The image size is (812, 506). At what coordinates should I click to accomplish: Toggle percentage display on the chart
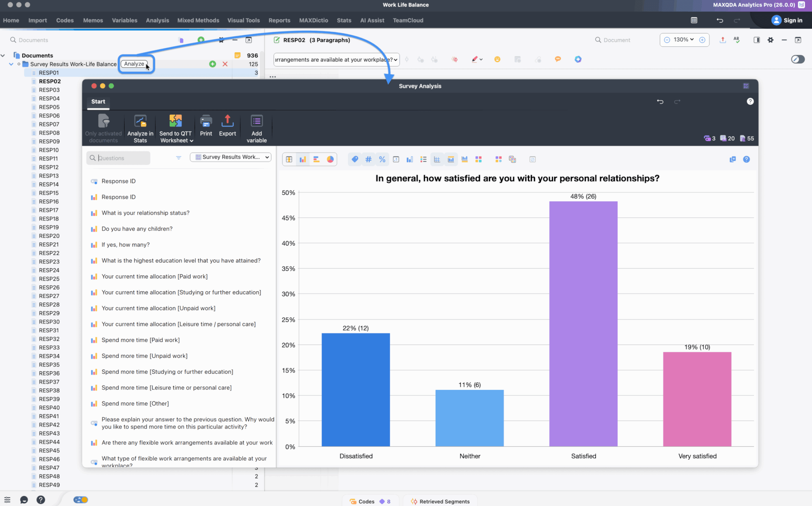(x=382, y=159)
